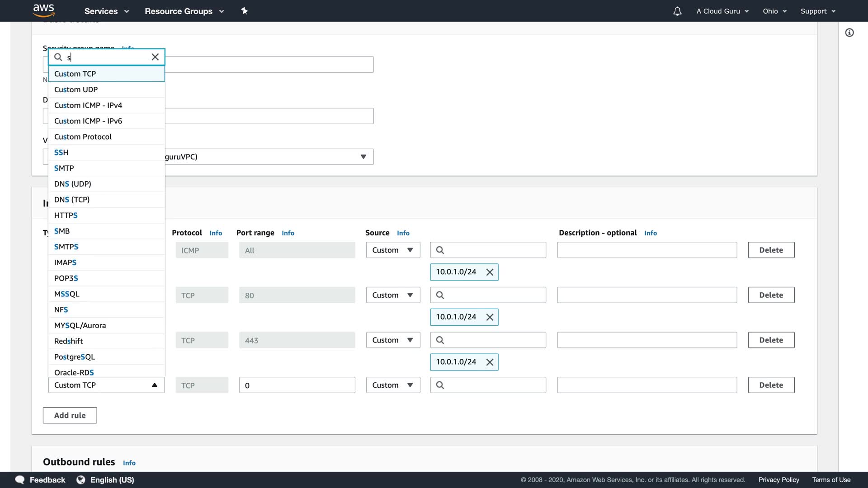
Task: Pick PostgreSQL from the type options
Action: (x=75, y=357)
